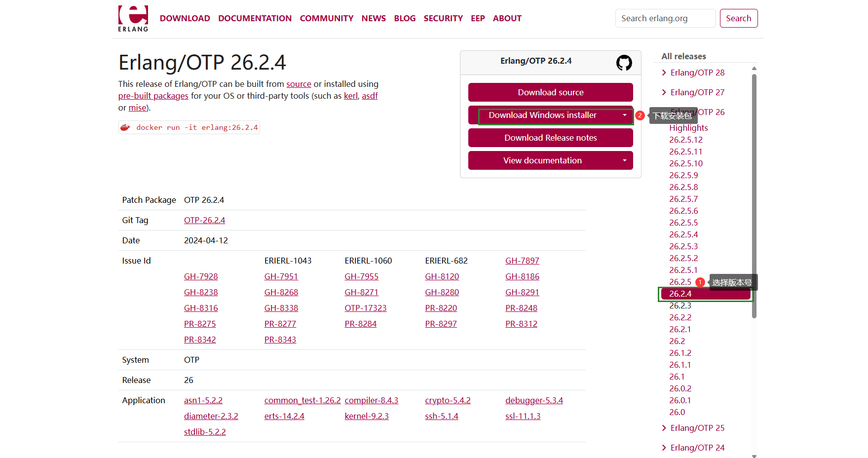Click the Search button
The height and width of the screenshot is (458, 868).
click(x=739, y=18)
